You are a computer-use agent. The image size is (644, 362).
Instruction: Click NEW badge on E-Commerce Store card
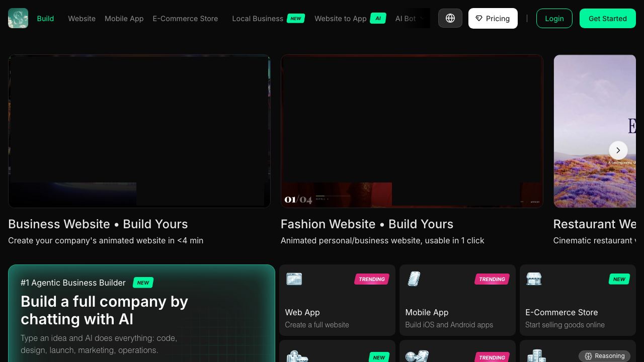click(x=619, y=279)
